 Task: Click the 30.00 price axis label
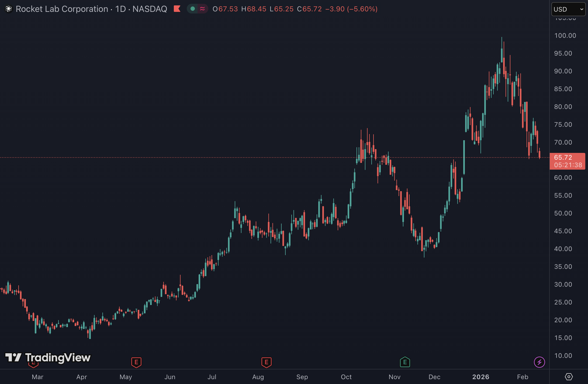(563, 284)
